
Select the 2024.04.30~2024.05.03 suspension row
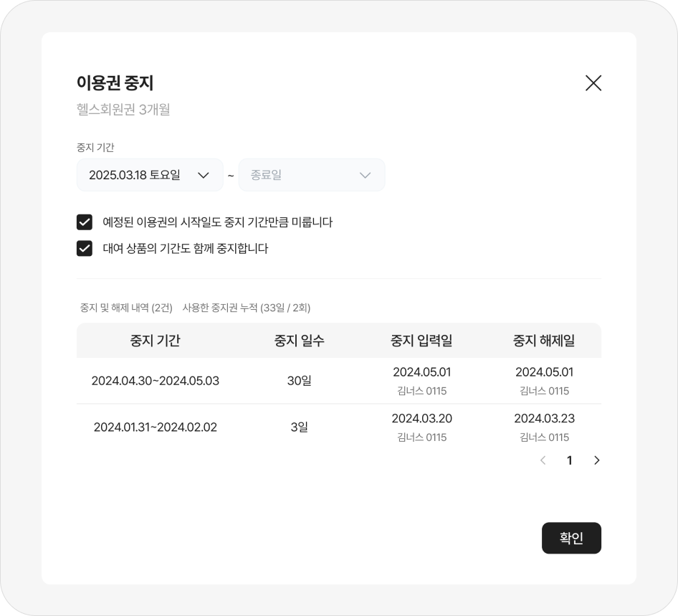[x=156, y=381]
